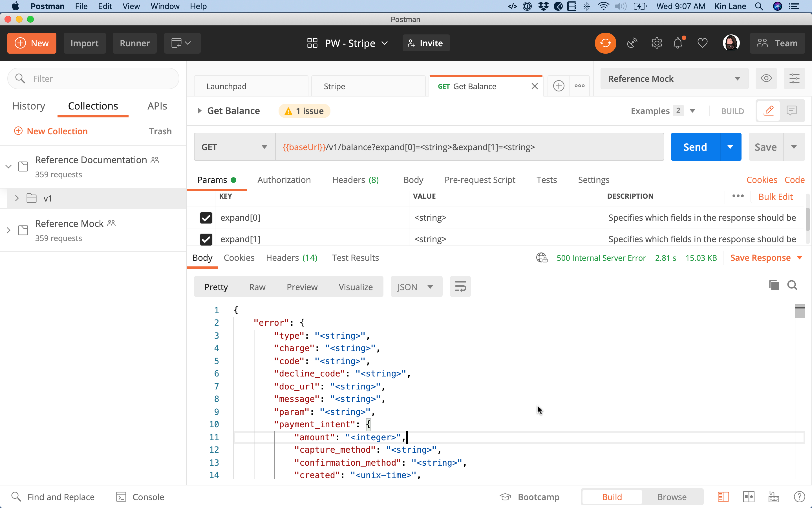The width and height of the screenshot is (812, 508).
Task: Click the edit pencil icon
Action: click(768, 111)
